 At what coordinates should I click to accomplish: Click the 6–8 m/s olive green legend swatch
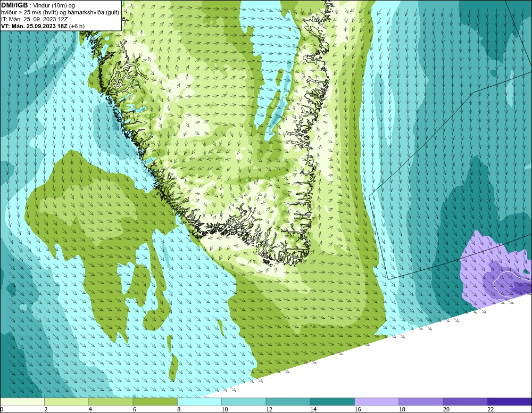coord(155,402)
